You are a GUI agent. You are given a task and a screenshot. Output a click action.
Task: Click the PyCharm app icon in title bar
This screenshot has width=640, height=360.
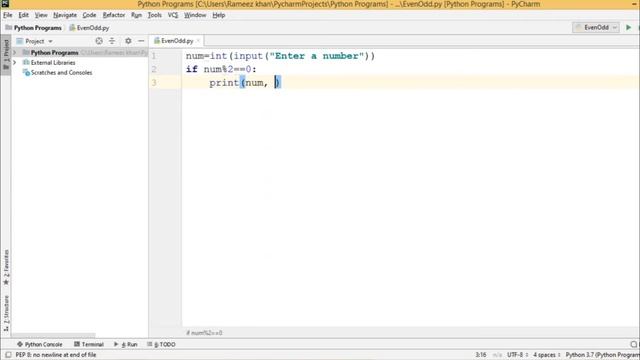tap(5, 4)
